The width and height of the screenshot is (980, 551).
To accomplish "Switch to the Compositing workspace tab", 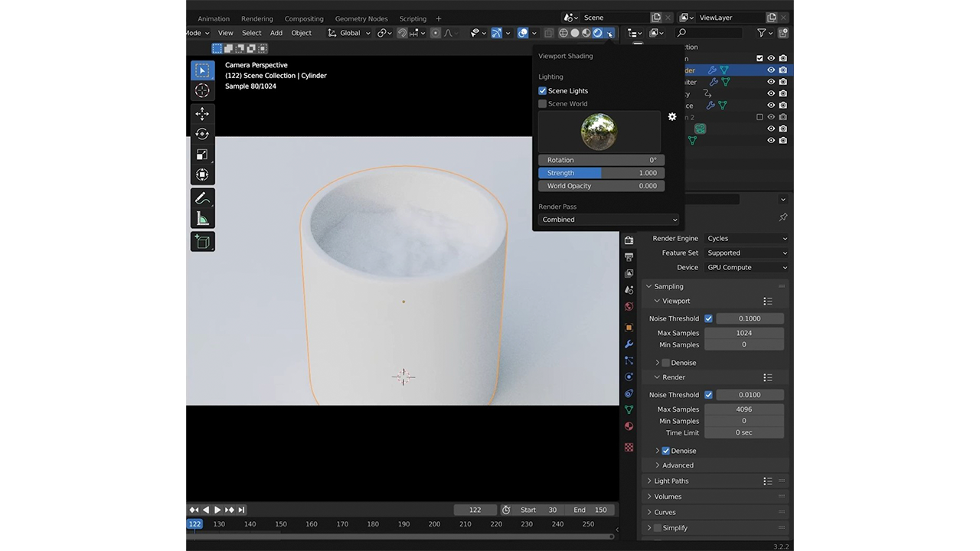I will click(x=304, y=18).
